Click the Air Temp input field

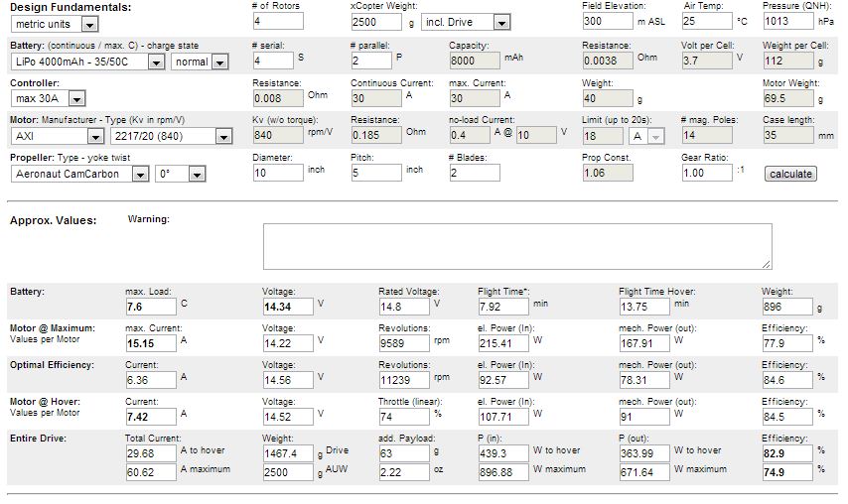point(707,21)
